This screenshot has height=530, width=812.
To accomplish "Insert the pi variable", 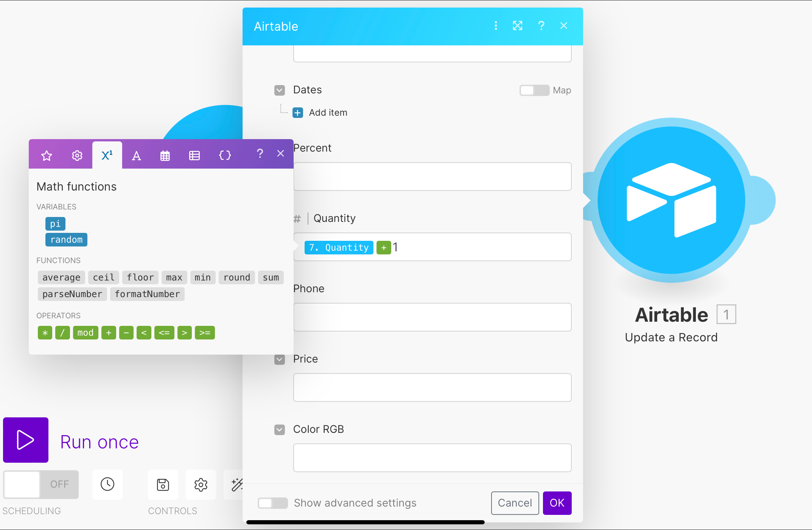I will 55,224.
